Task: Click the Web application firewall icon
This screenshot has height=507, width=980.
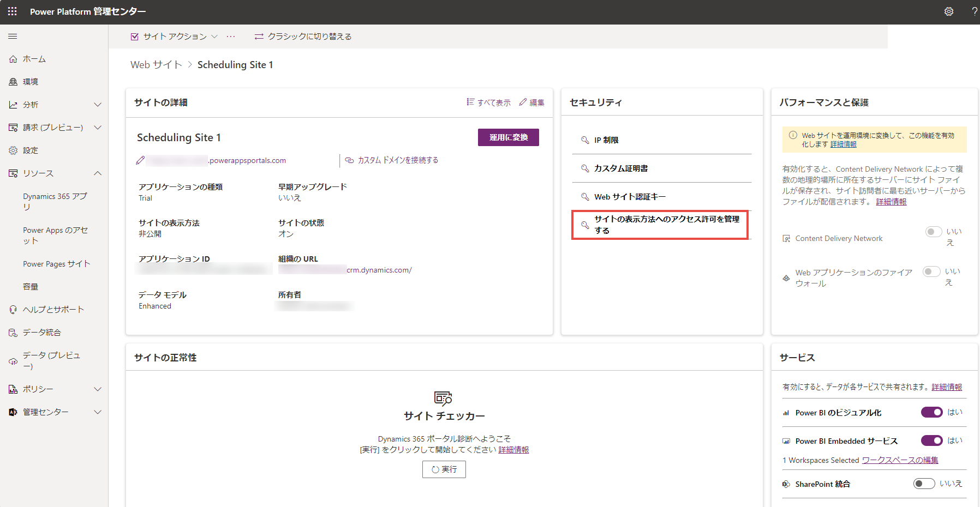Action: coord(786,278)
